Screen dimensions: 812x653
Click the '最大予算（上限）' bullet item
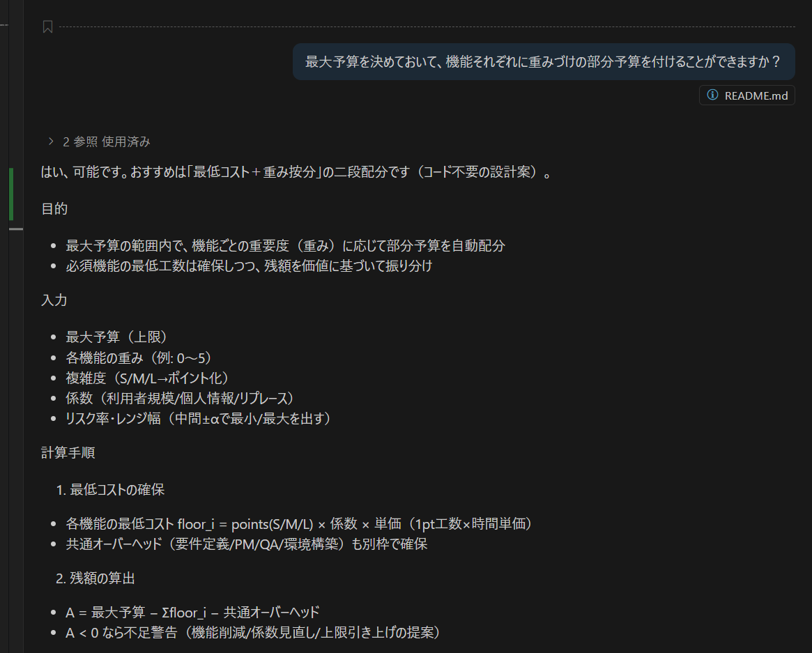(x=116, y=337)
